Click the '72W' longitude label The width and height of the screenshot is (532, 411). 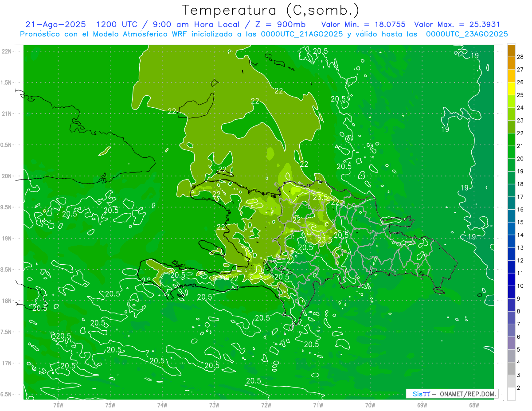266,405
